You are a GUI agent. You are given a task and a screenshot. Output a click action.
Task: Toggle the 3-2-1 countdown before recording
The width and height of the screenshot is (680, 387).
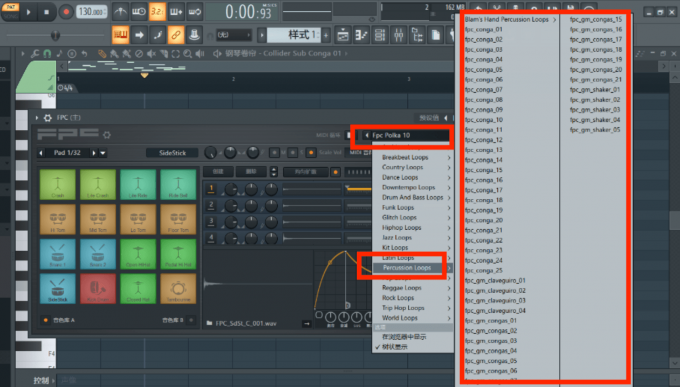(157, 12)
